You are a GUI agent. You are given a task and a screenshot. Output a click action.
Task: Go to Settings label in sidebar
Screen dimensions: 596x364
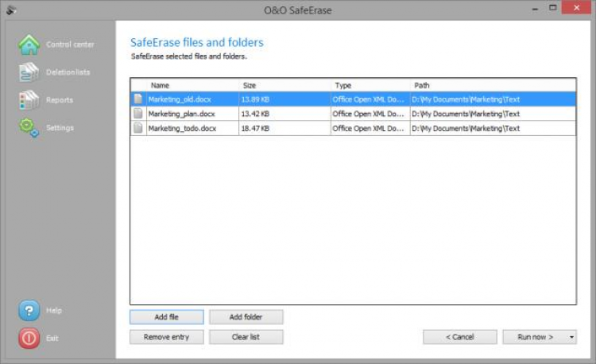[x=60, y=128]
